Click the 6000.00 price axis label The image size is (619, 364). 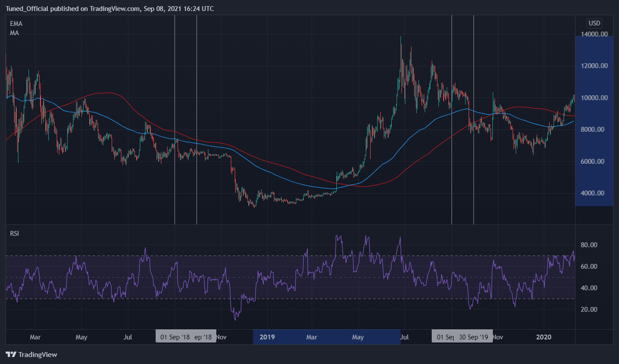(594, 161)
